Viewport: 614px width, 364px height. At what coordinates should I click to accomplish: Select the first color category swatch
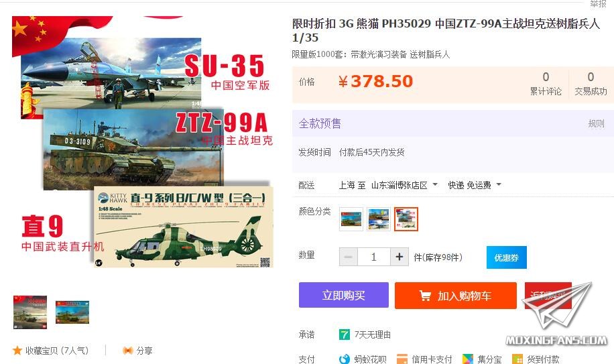[x=351, y=219]
